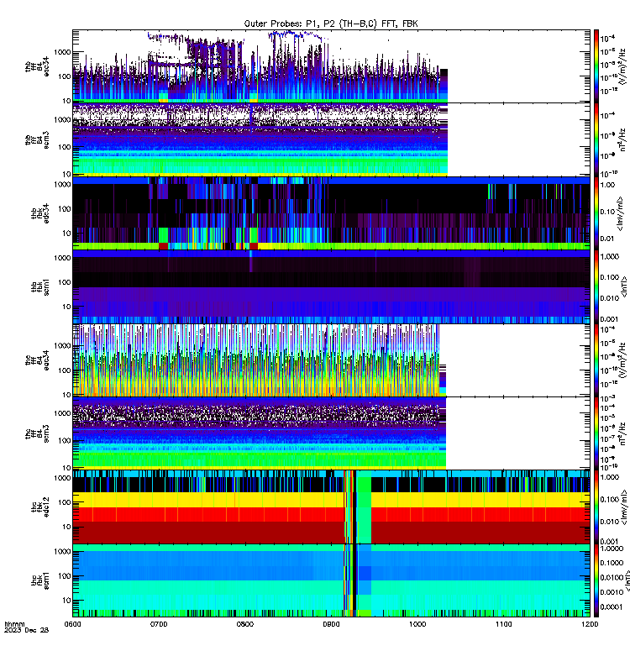Click the "thb fff 64 eac34" y-axis label

tap(37, 66)
